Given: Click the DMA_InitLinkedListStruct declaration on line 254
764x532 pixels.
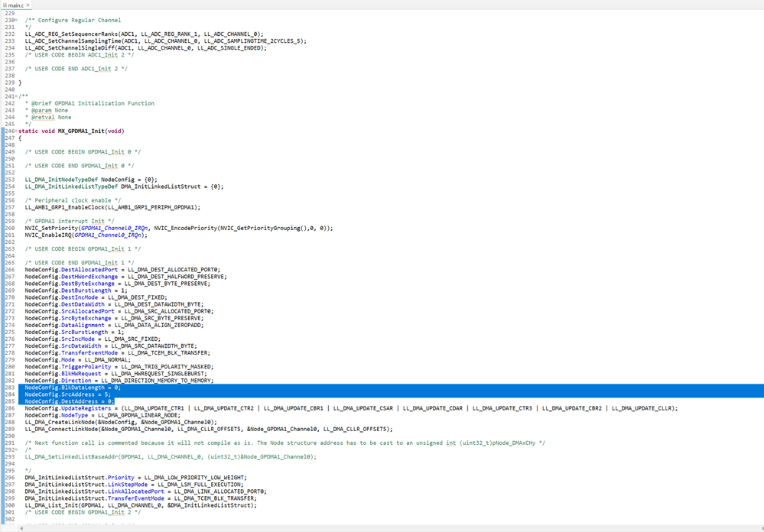Looking at the screenshot, I should click(124, 187).
